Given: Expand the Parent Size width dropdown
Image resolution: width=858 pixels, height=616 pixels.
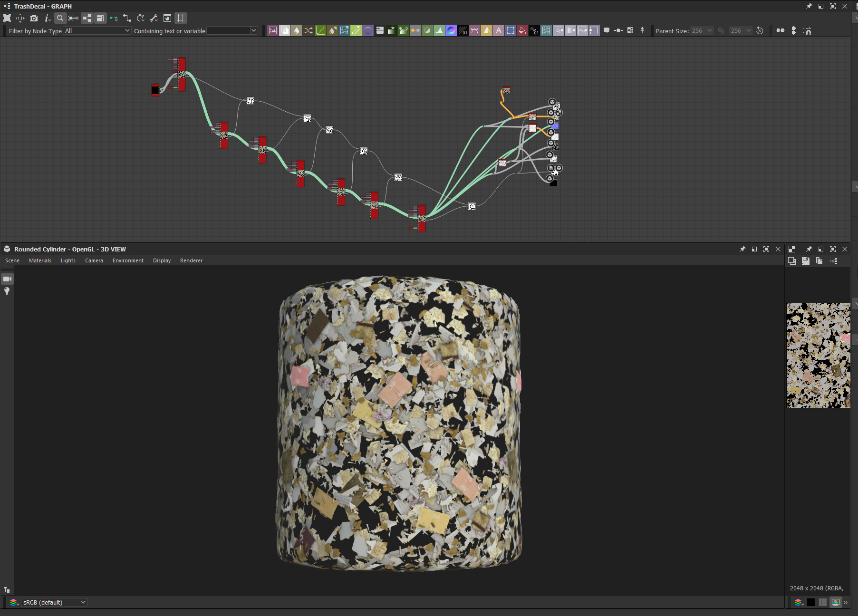Looking at the screenshot, I should click(x=702, y=31).
